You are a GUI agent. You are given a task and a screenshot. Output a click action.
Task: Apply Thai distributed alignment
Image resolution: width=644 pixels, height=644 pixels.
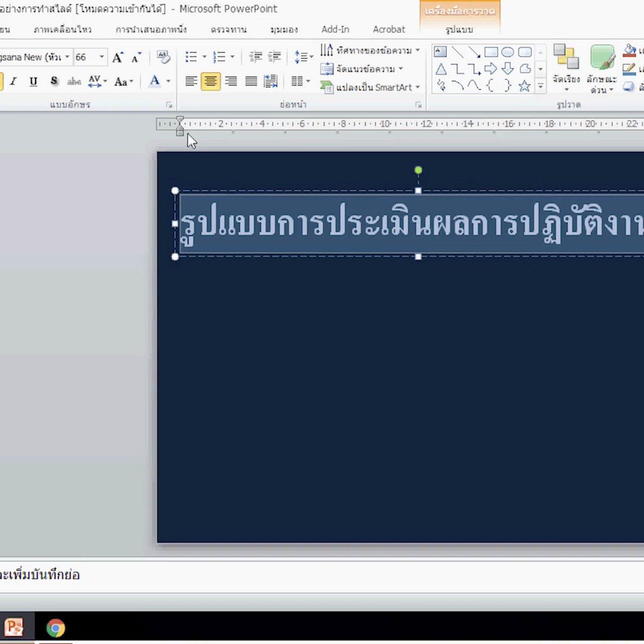pos(271,81)
